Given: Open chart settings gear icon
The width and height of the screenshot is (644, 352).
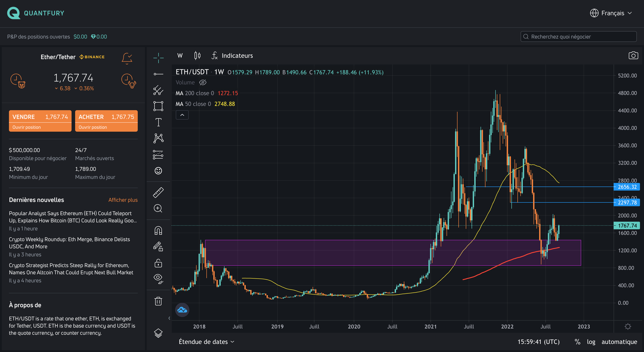Looking at the screenshot, I should (x=628, y=326).
